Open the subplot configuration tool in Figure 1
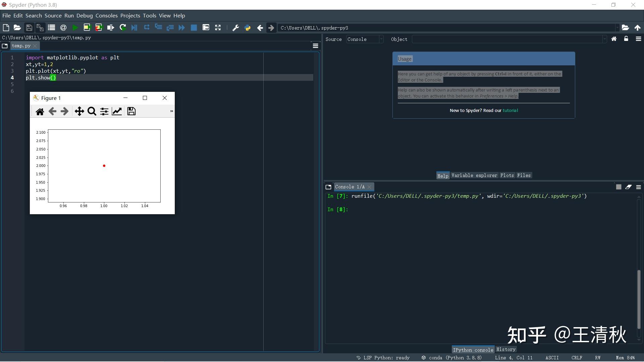Screen dimensions: 644x362 click(104, 111)
